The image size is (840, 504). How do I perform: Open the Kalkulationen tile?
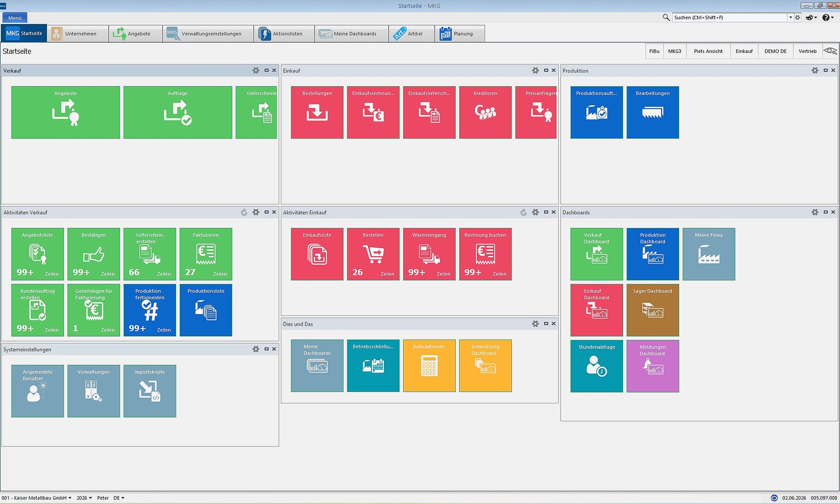pos(429,366)
